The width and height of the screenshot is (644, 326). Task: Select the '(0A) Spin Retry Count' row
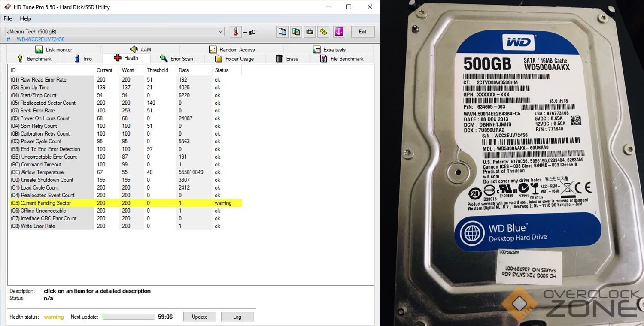click(x=125, y=126)
